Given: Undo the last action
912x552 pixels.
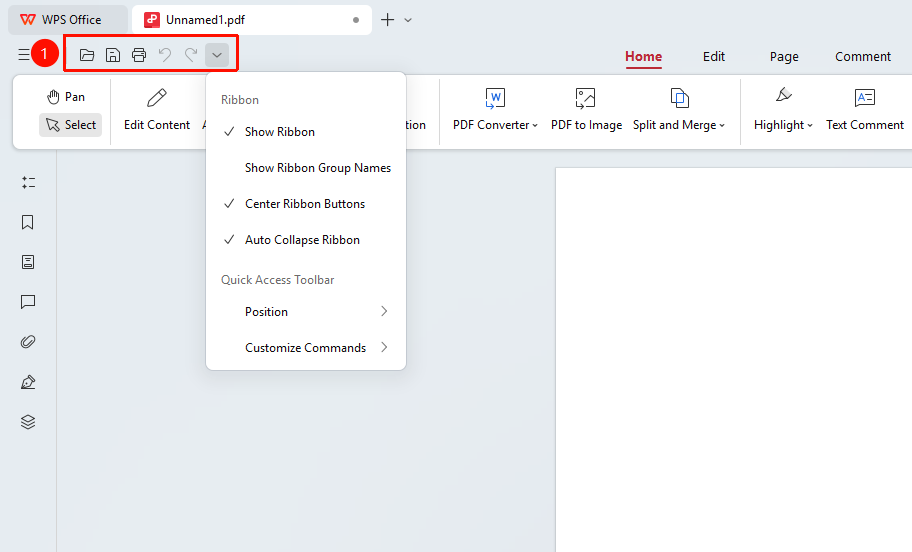Looking at the screenshot, I should pos(165,55).
